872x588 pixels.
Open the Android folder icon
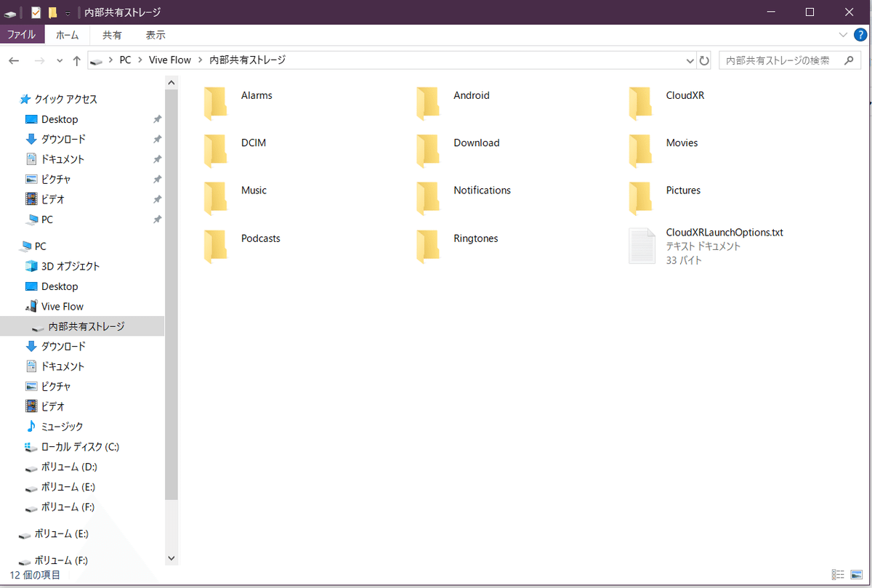427,102
